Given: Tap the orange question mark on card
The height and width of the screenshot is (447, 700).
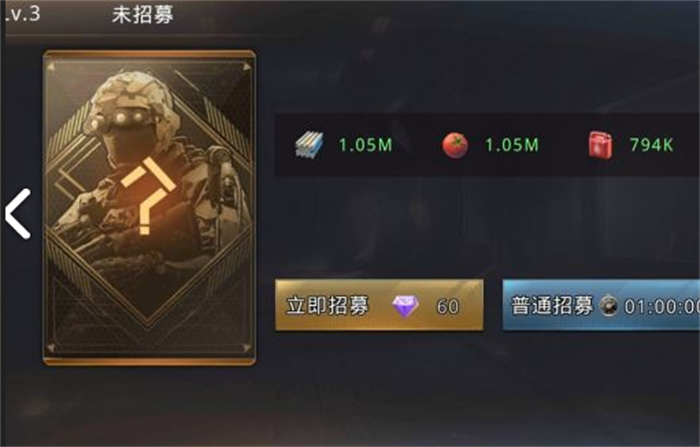Looking at the screenshot, I should coord(148,196).
